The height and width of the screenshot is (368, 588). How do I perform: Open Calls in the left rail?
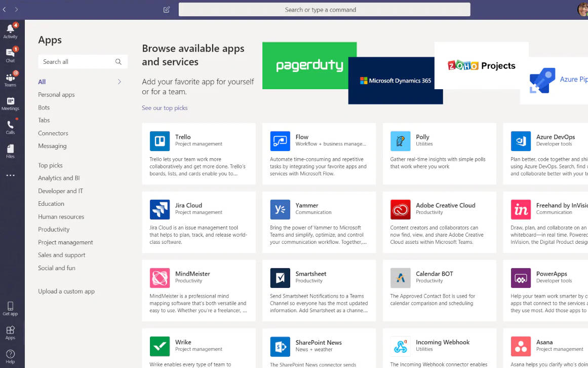click(x=10, y=127)
